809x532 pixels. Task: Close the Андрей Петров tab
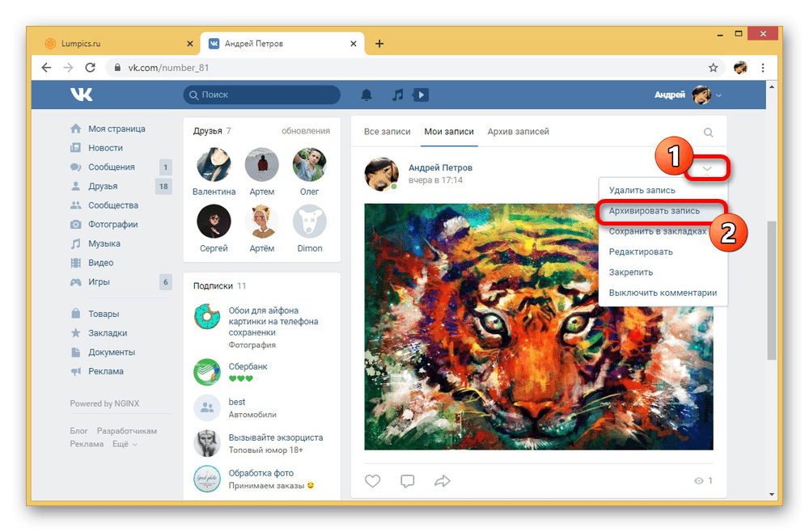[354, 44]
